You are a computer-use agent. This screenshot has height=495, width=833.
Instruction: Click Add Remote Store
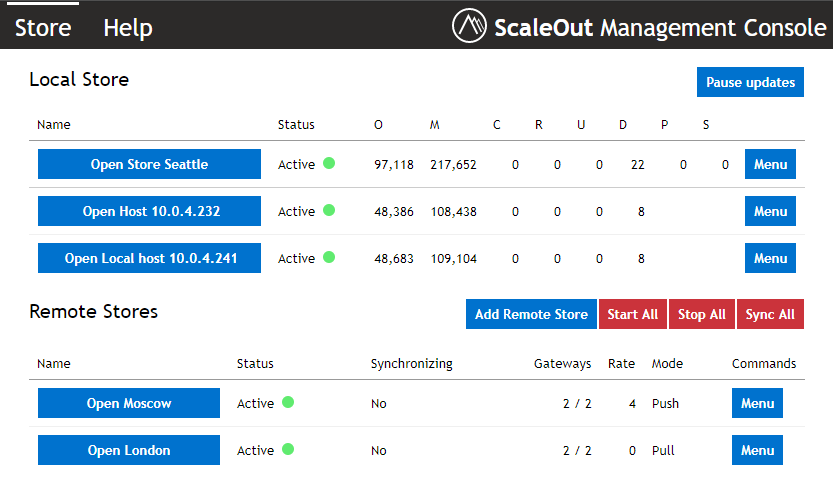tap(531, 314)
